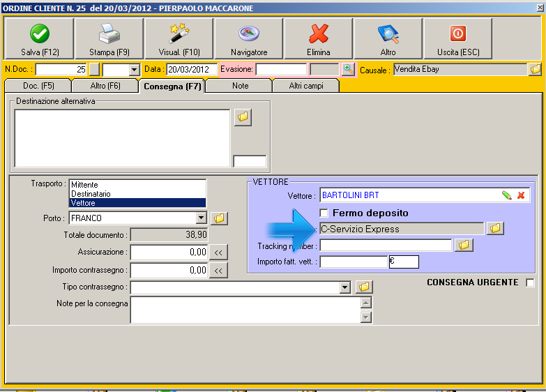The image size is (546, 392).
Task: Expand the Tipo contrassegno dropdown
Action: pos(344,287)
